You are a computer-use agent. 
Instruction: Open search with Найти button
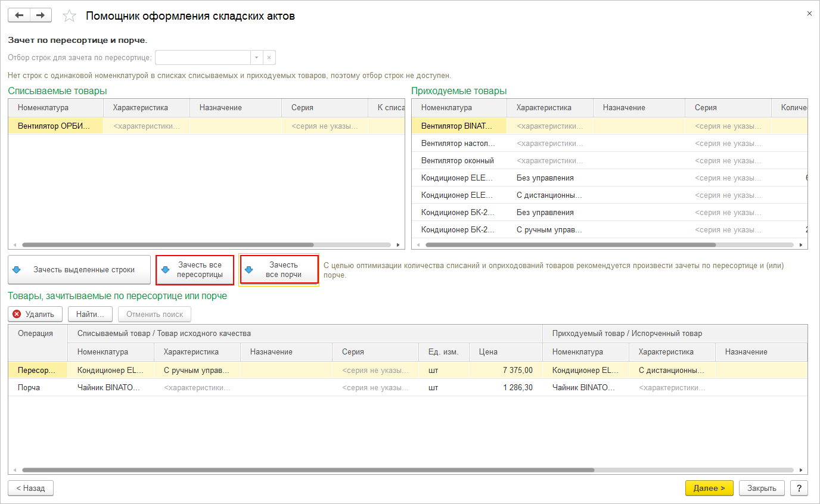90,314
